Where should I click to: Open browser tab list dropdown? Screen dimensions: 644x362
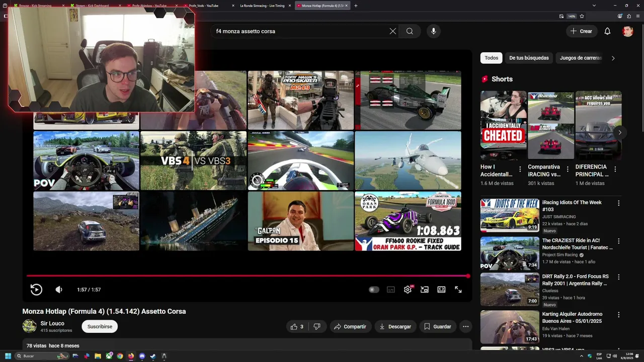[x=594, y=6]
